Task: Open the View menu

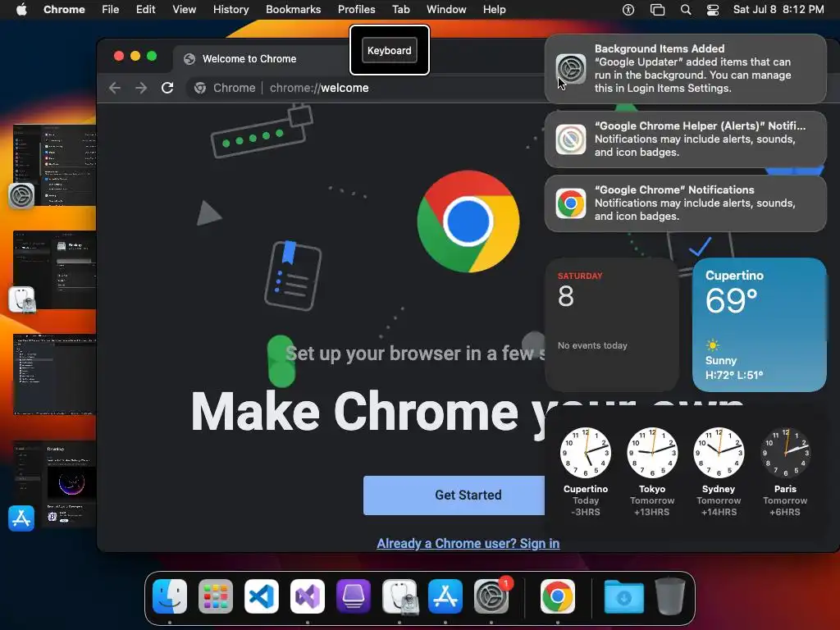Action: click(x=184, y=10)
